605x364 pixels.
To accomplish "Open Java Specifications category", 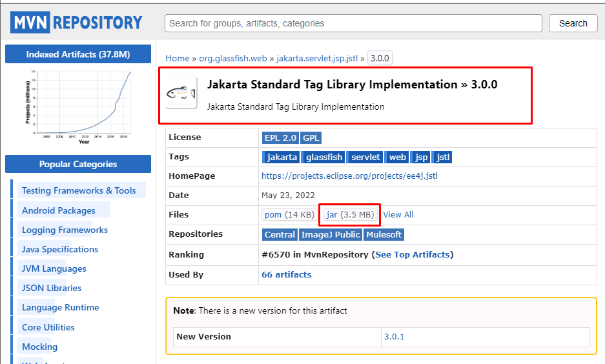I will (60, 249).
